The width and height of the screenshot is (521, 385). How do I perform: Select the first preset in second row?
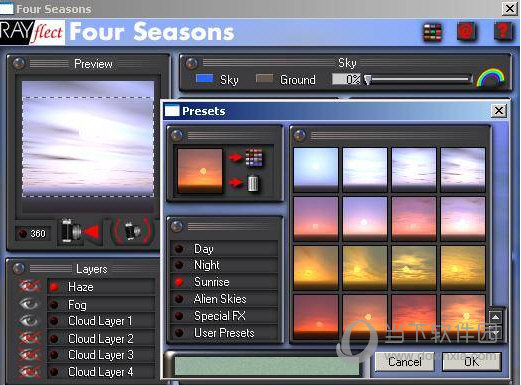pos(316,219)
